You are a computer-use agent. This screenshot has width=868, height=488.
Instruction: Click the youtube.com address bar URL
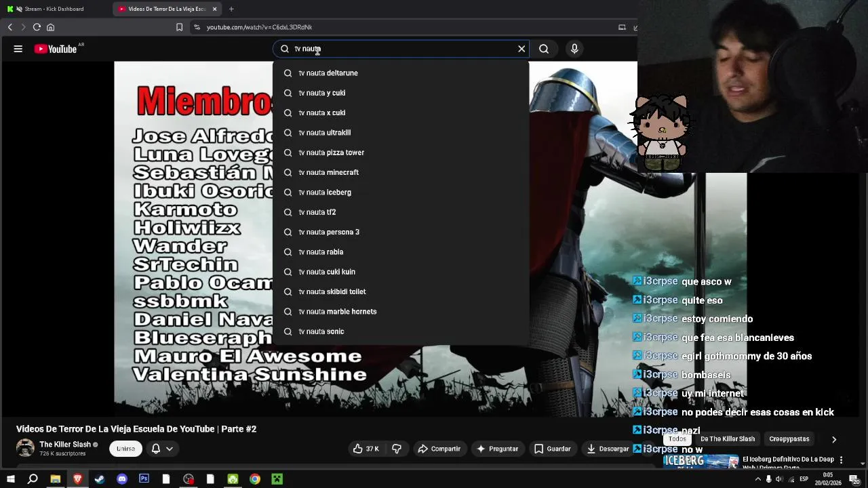coord(259,27)
